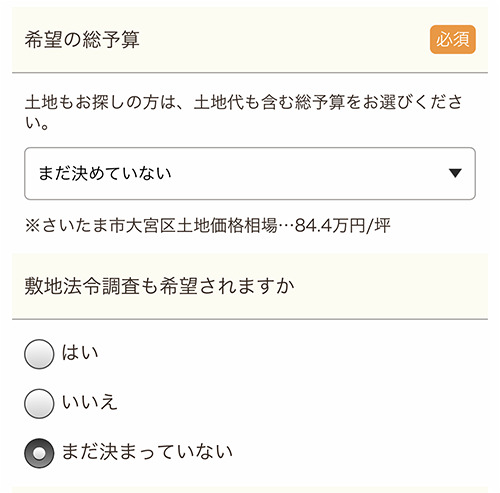Screen dimensions: 500x493
Task: Click the まだ決めていない text inside the select box
Action: (x=105, y=173)
